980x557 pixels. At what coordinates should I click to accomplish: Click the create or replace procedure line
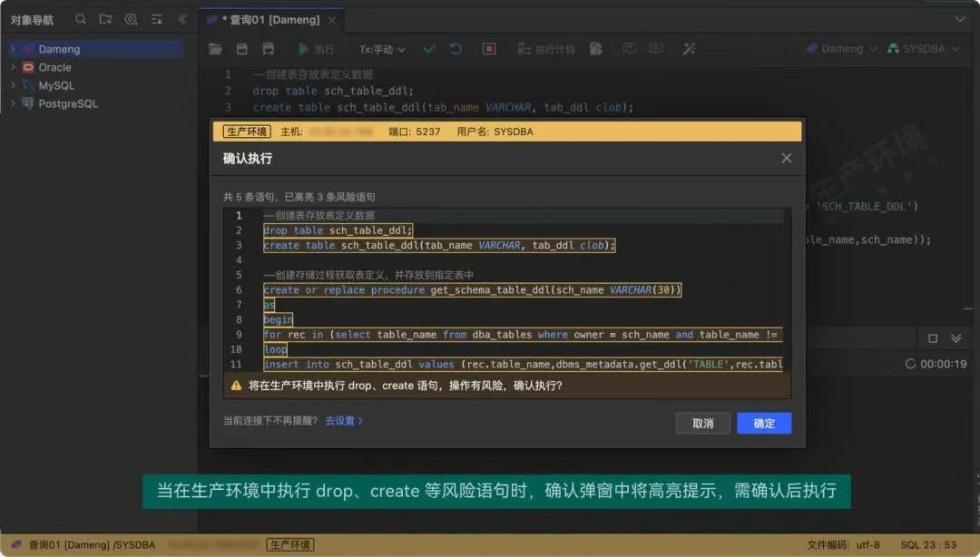pyautogui.click(x=472, y=290)
